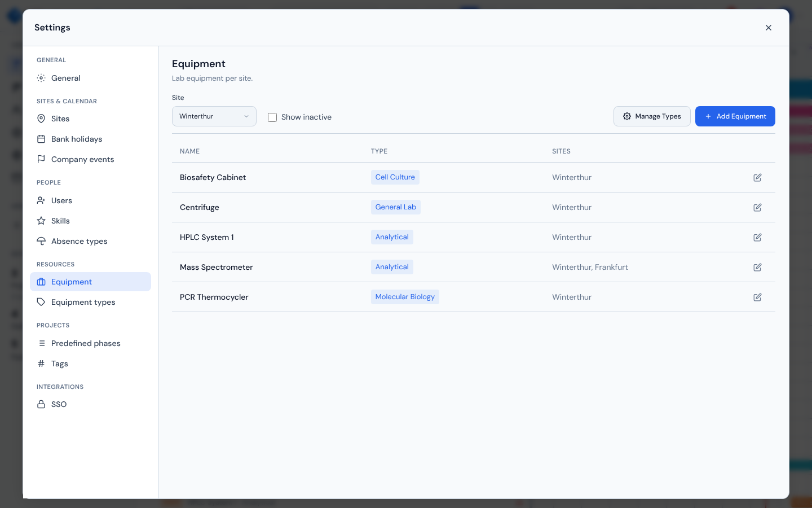Click the Centrifuge name cell

(x=200, y=207)
